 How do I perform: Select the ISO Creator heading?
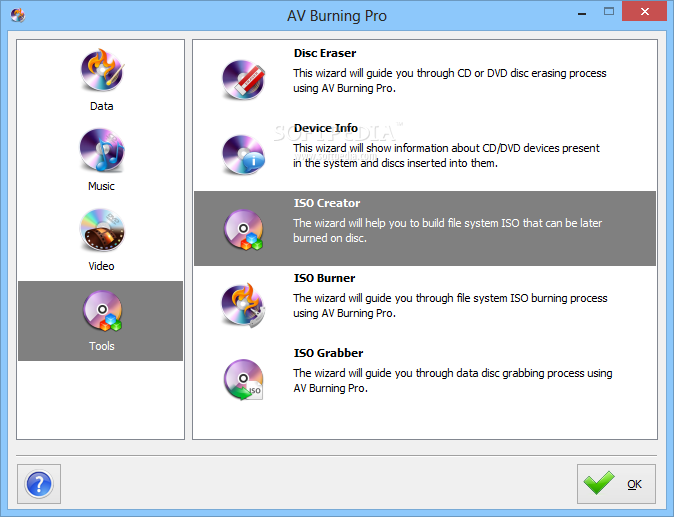tap(327, 203)
